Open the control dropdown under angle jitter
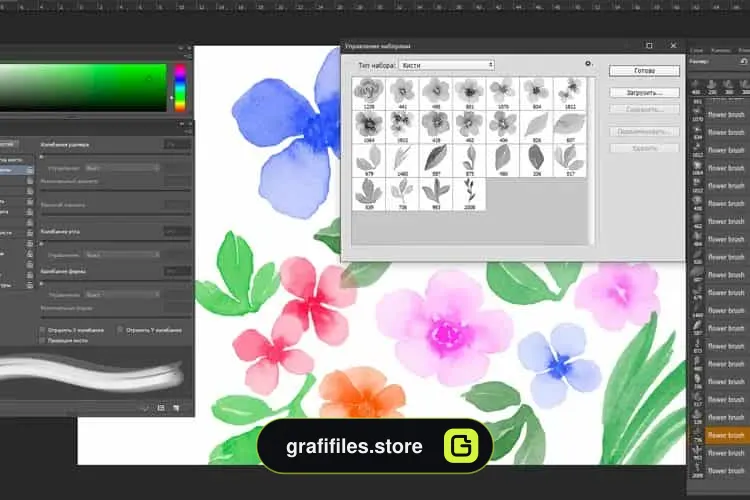The width and height of the screenshot is (750, 500). click(122, 255)
